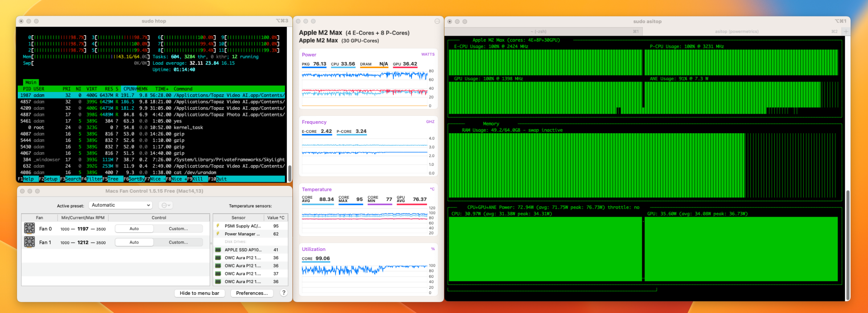Click the Fan 0 fan icon

click(x=29, y=228)
